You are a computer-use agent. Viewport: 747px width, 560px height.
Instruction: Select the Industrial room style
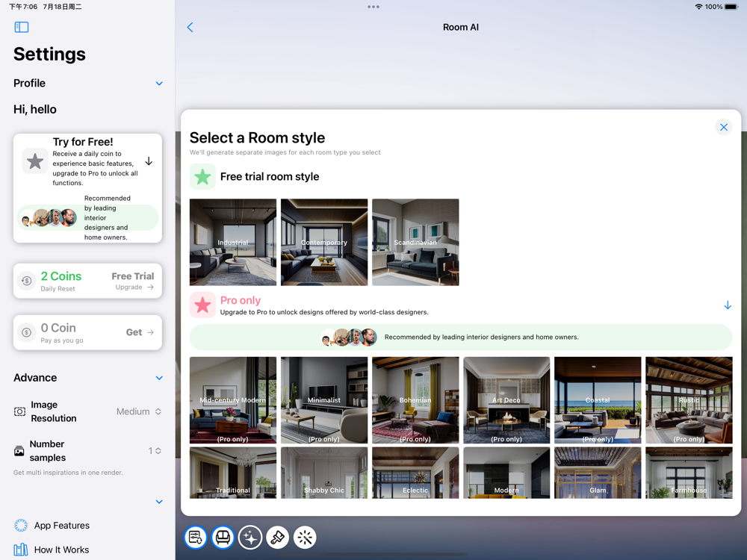[x=233, y=243]
